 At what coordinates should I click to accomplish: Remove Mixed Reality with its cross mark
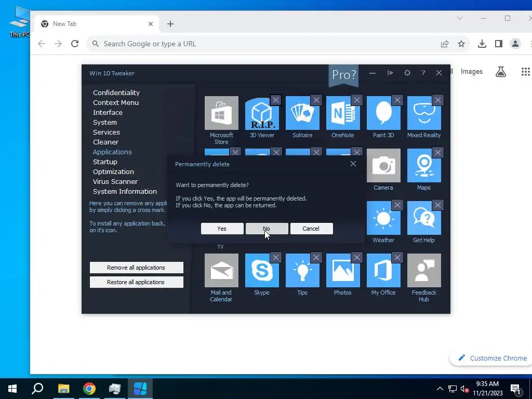(437, 100)
